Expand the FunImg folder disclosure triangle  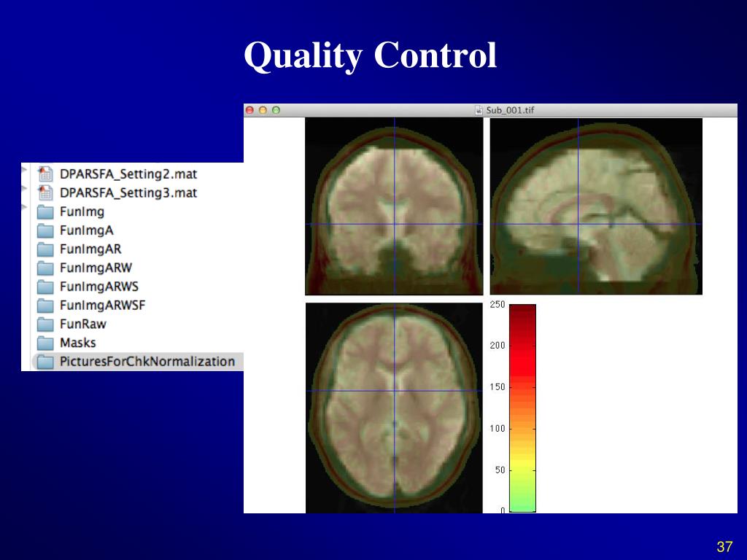(x=24, y=207)
